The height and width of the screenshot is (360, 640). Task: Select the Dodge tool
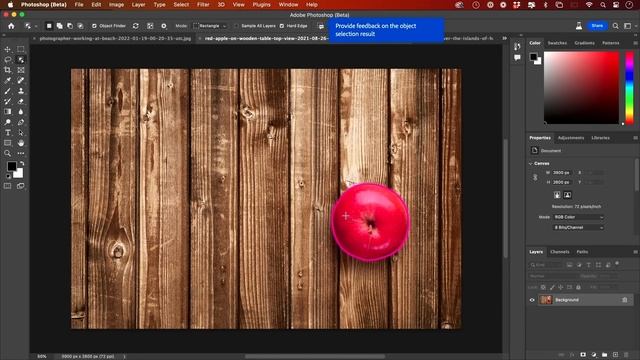(7, 122)
